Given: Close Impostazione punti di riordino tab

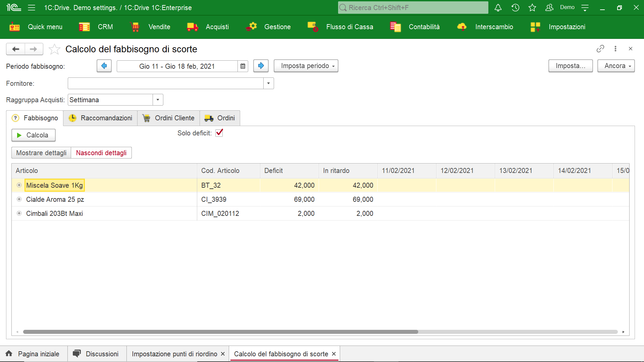Looking at the screenshot, I should coord(223,354).
